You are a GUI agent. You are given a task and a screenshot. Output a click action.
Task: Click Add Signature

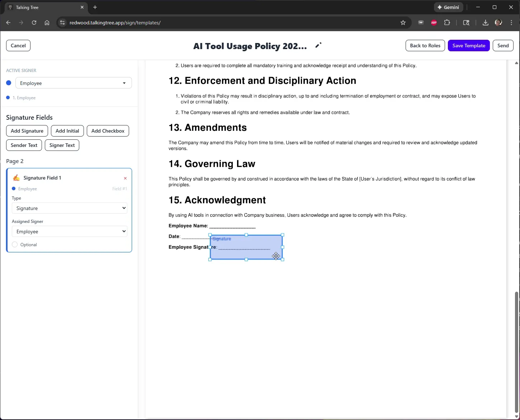(x=27, y=131)
